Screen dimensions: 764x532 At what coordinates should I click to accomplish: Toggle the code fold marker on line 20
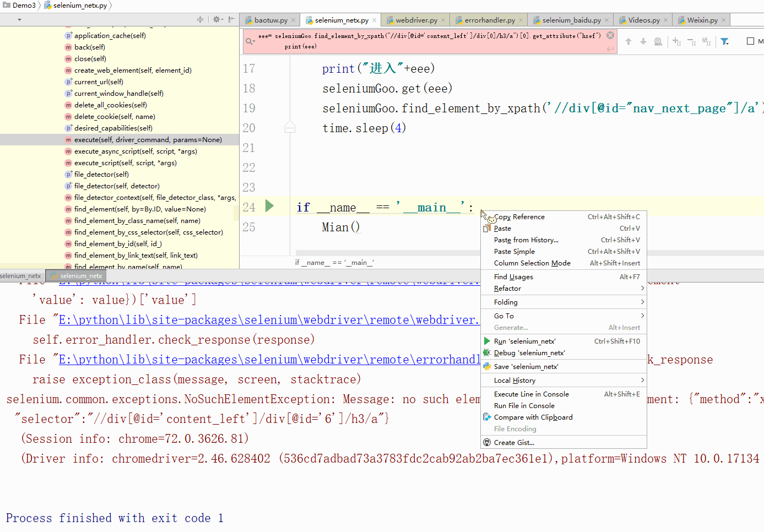tap(290, 128)
